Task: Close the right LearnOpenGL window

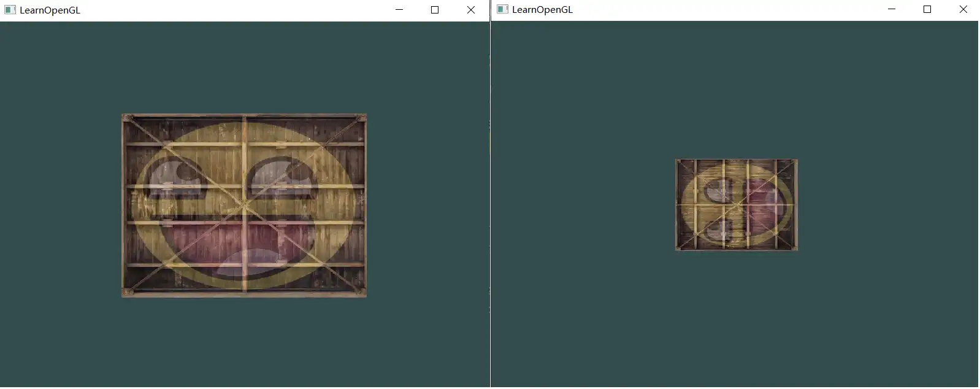Action: pyautogui.click(x=963, y=9)
